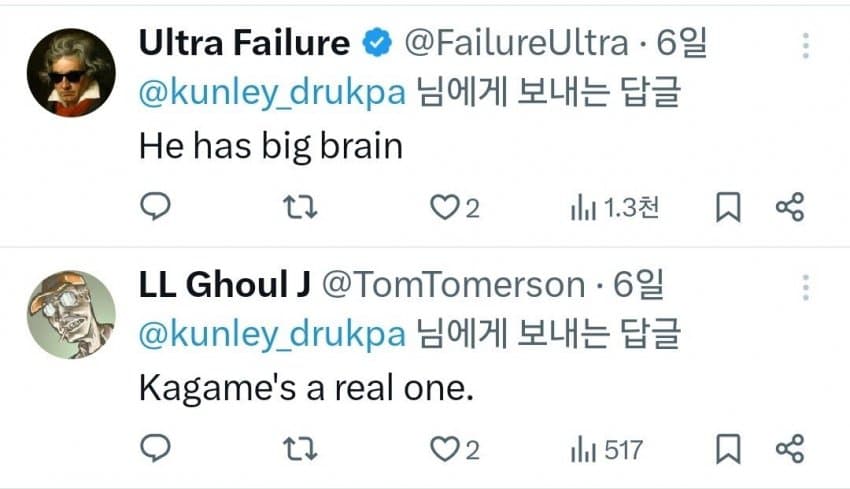
Task: Like Ultra Failure's tweet
Action: click(442, 207)
